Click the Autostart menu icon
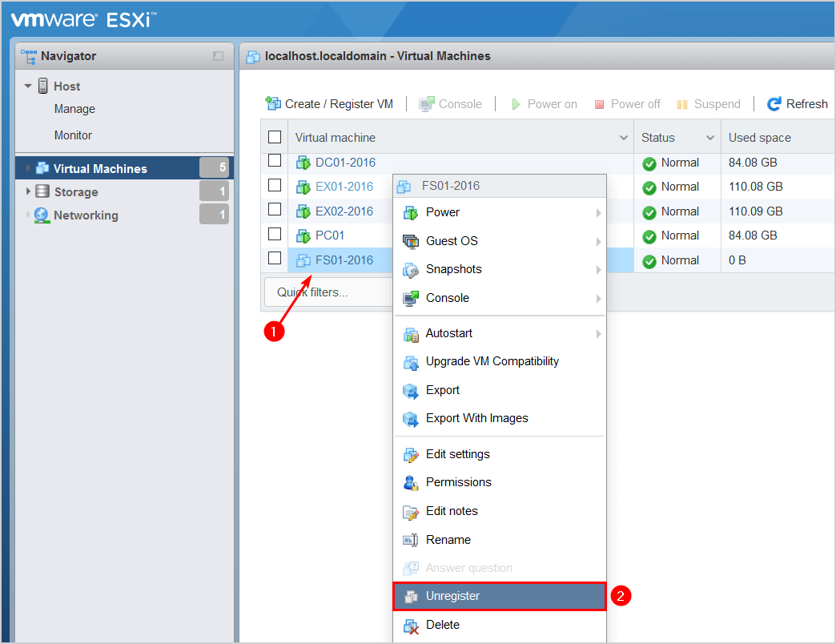The image size is (836, 644). click(x=411, y=335)
